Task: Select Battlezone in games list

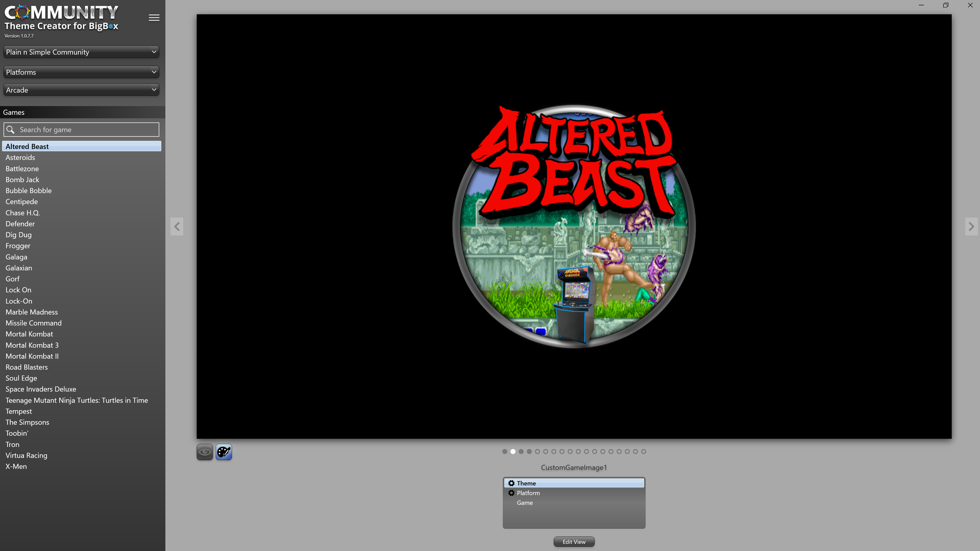Action: (81, 168)
